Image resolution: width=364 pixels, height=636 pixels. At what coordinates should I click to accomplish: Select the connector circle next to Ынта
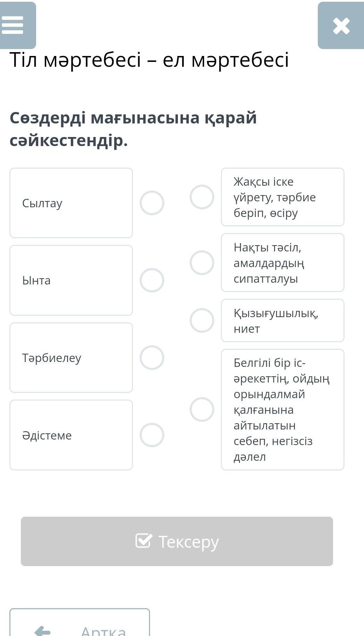[x=152, y=280]
